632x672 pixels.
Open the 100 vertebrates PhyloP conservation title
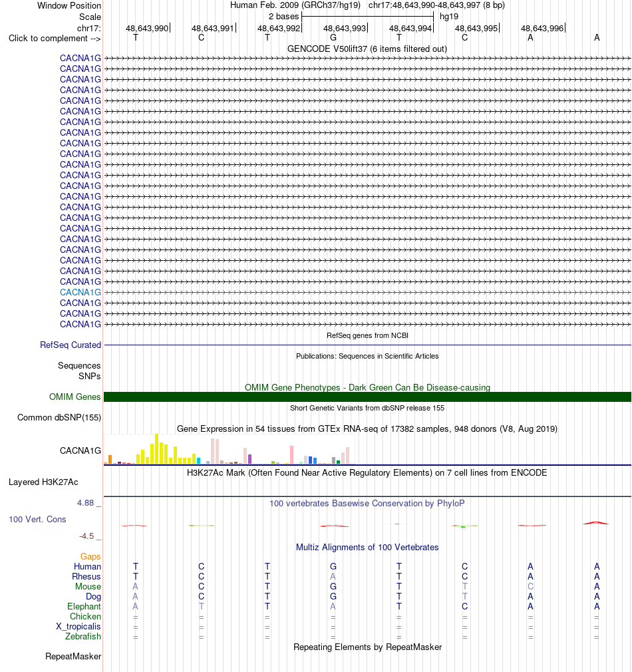coord(367,503)
